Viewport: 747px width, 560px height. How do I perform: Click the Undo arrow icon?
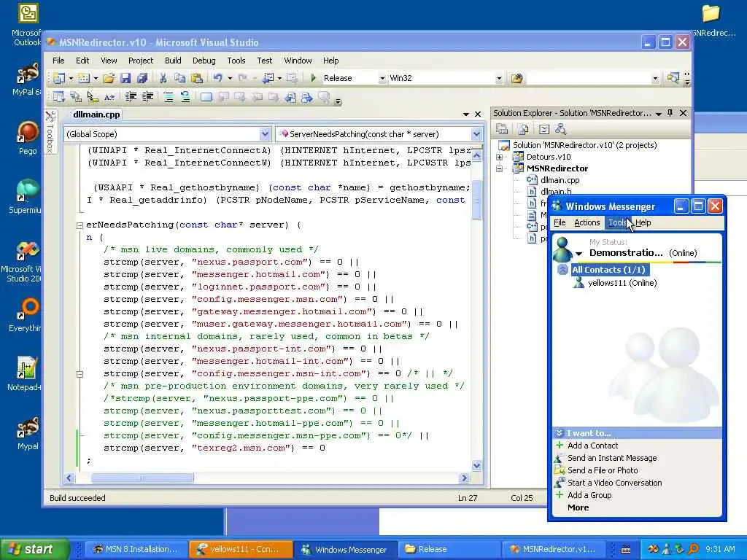click(x=218, y=78)
